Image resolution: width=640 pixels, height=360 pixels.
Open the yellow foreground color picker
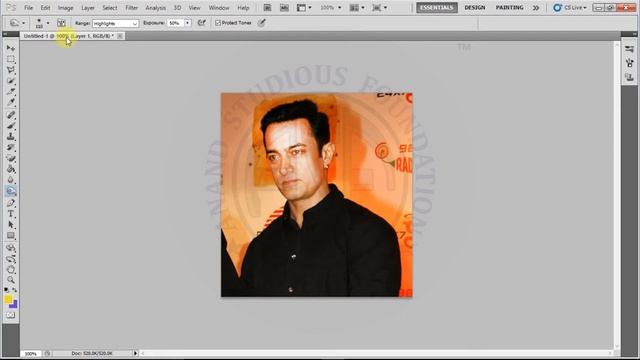point(8,299)
